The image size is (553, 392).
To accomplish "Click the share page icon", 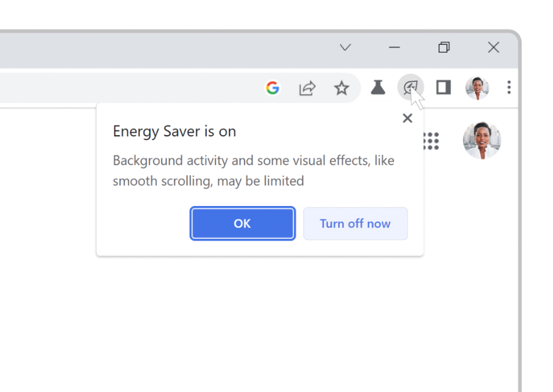I will tap(308, 88).
